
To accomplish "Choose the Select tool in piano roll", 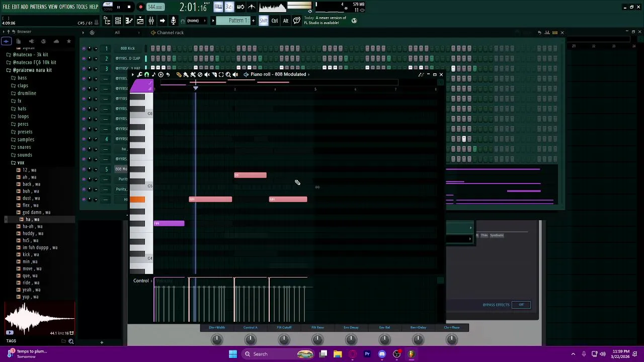I will click(x=221, y=74).
